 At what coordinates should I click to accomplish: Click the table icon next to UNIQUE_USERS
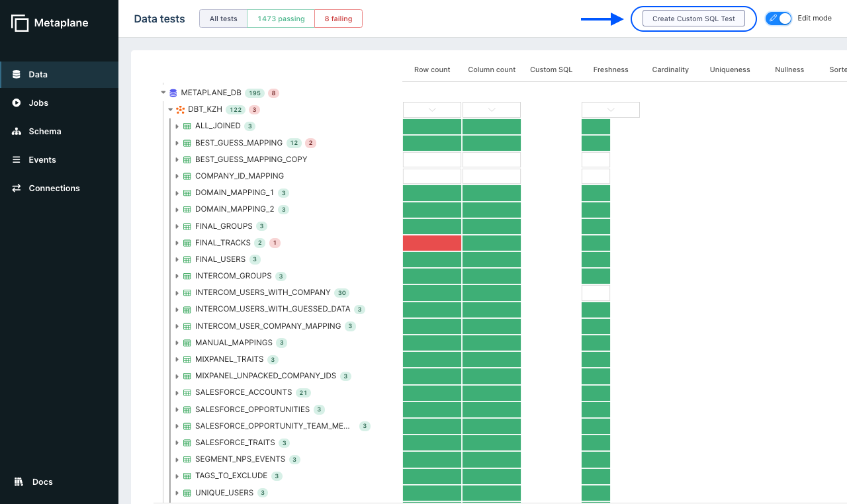point(187,493)
